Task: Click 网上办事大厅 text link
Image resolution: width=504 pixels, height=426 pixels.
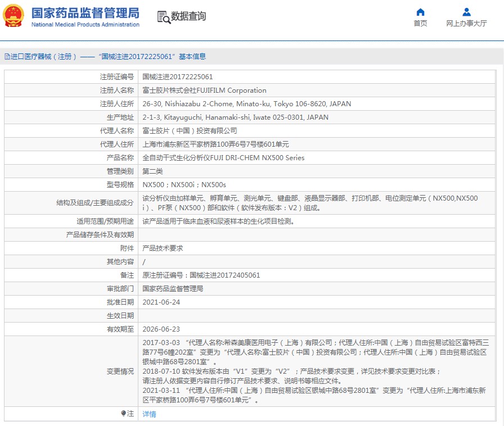Action: [x=466, y=24]
